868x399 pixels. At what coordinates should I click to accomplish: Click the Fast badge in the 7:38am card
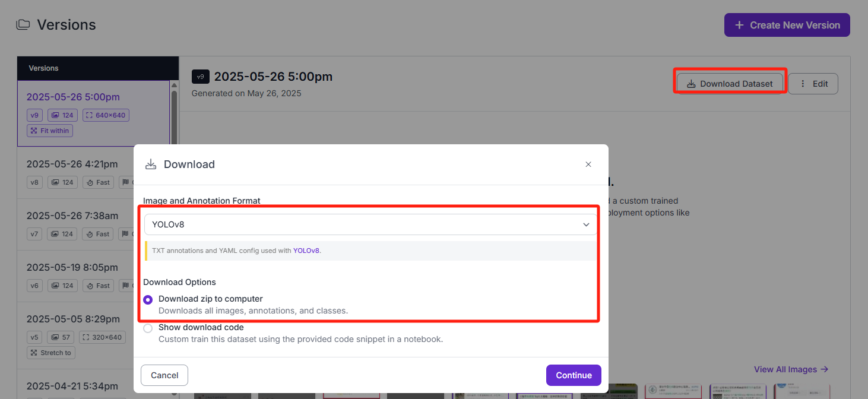pyautogui.click(x=98, y=234)
